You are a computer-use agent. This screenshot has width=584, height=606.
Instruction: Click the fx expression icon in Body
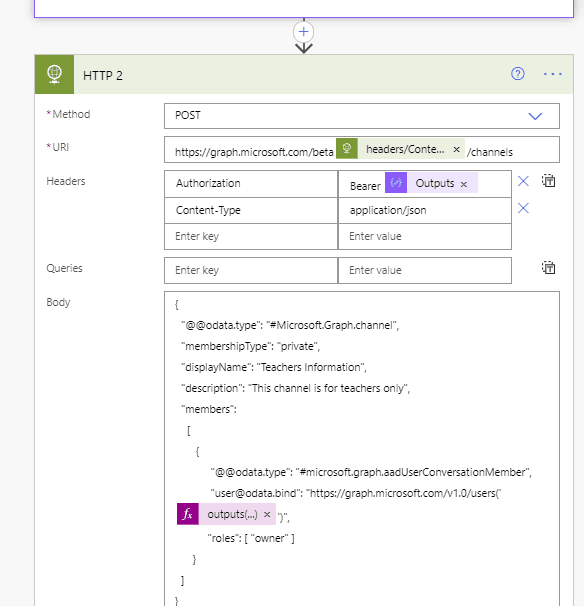point(188,514)
